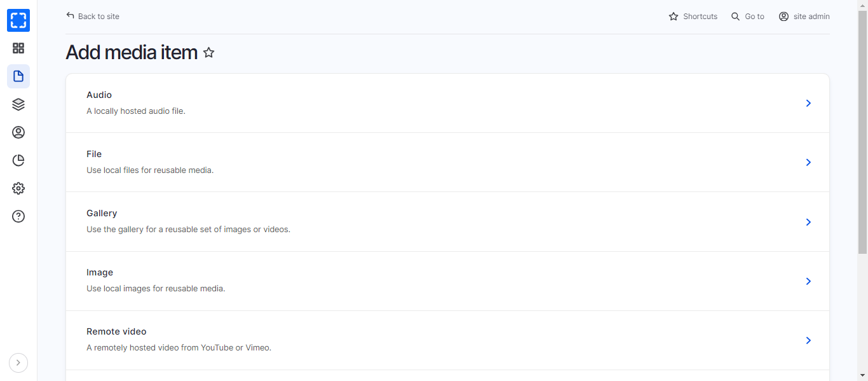Click the user icon beside site admin

783,17
